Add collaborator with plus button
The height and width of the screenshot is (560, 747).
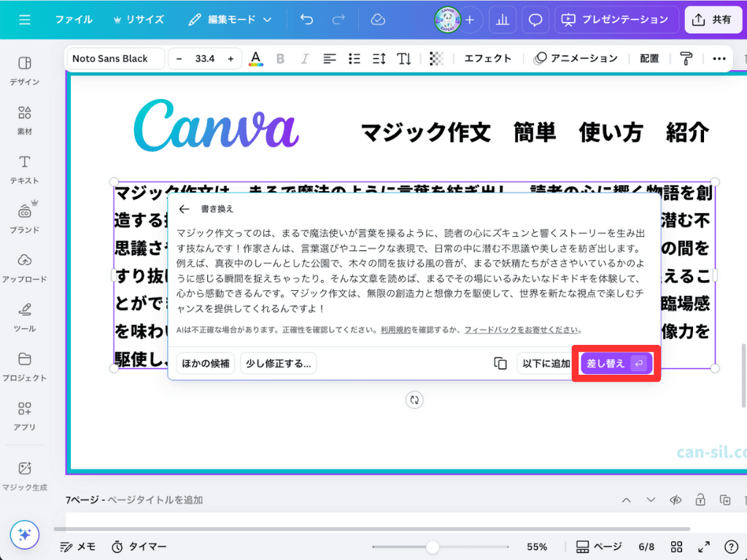(470, 20)
